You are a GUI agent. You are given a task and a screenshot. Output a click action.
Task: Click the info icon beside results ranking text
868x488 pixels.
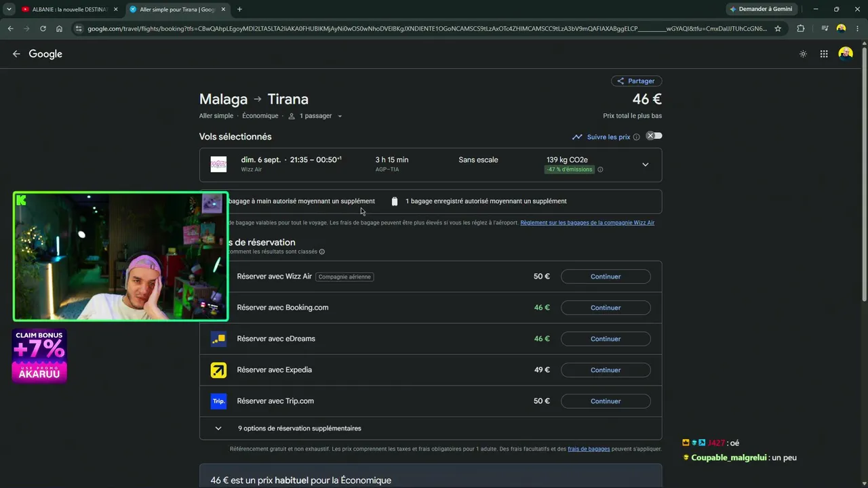[x=322, y=251]
